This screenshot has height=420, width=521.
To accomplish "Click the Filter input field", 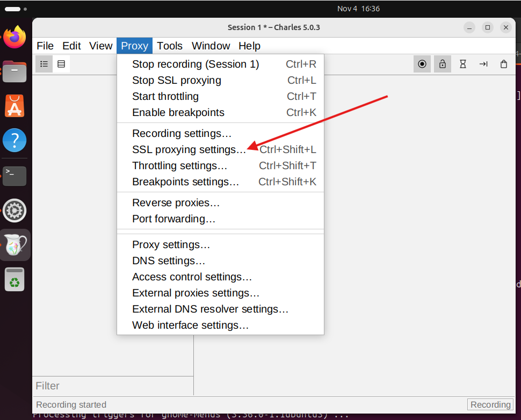I will coord(113,386).
